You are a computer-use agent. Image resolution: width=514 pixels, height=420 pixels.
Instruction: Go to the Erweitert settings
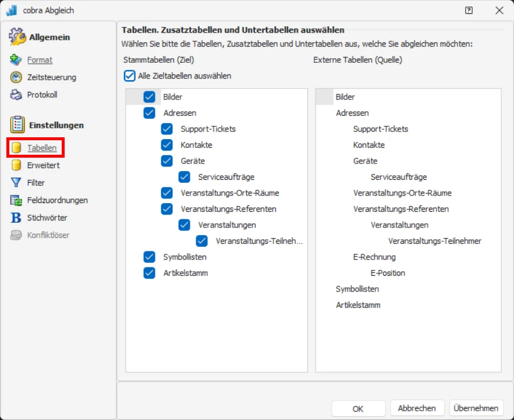click(43, 165)
